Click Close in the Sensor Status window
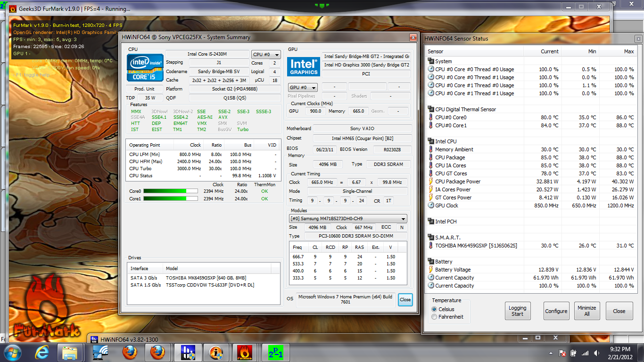644x362 pixels. pos(619,311)
